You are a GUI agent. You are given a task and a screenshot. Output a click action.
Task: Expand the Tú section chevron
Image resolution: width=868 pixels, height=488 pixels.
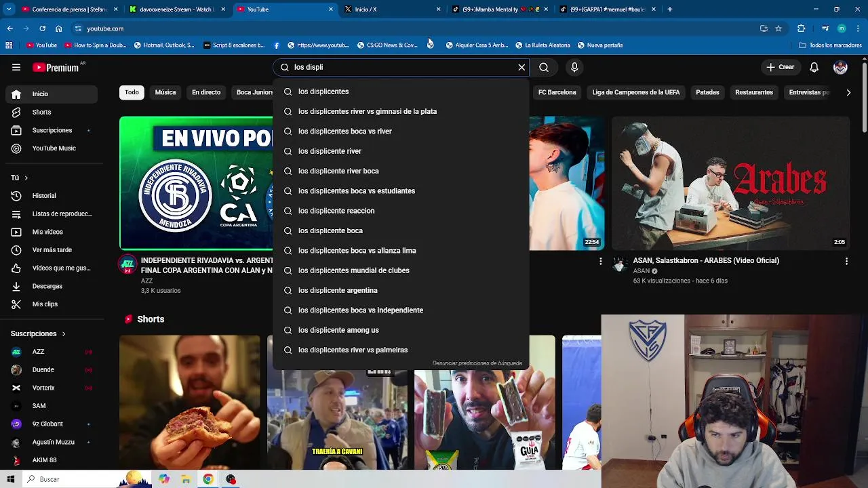26,178
